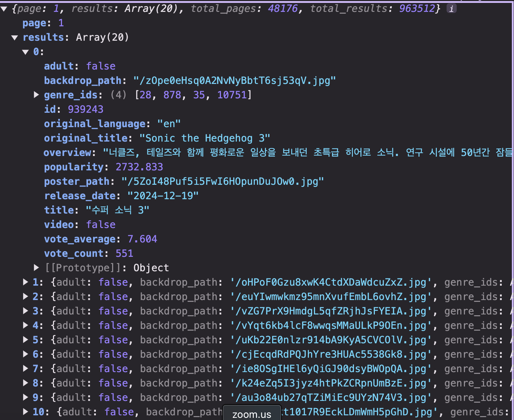Select backdrop path '/oHPoF0Gzu8xwK4CtdXDaWdcuZxZ.jpg'
The height and width of the screenshot is (420, 514).
pos(331,282)
